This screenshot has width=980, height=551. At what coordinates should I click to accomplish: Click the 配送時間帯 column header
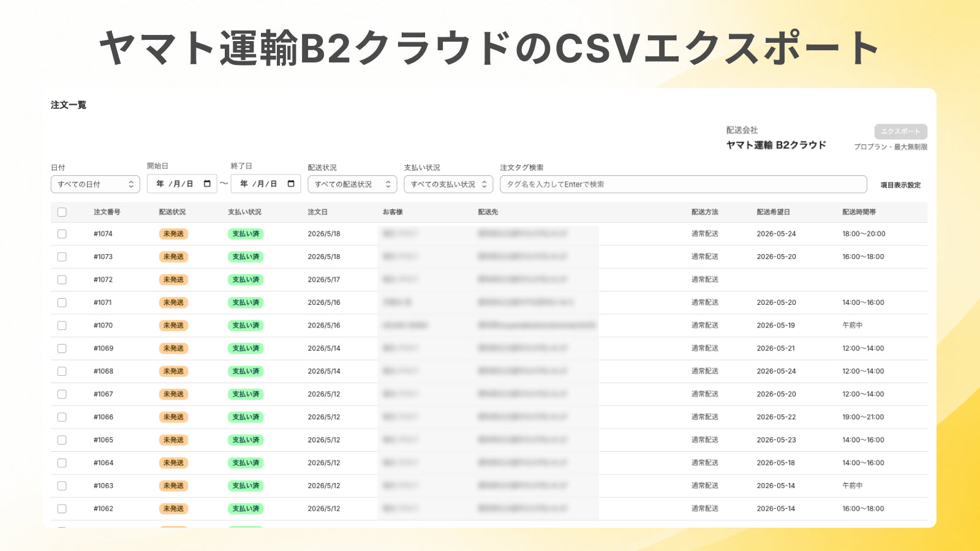click(859, 212)
